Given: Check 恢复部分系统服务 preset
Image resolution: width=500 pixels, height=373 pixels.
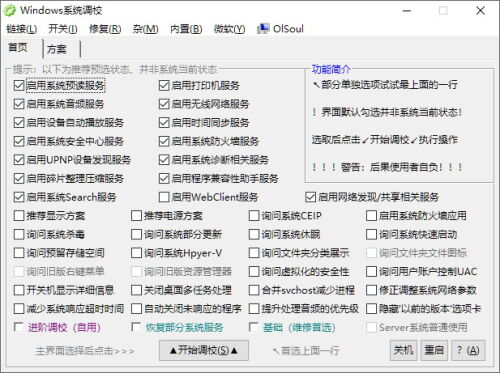Looking at the screenshot, I should (136, 327).
